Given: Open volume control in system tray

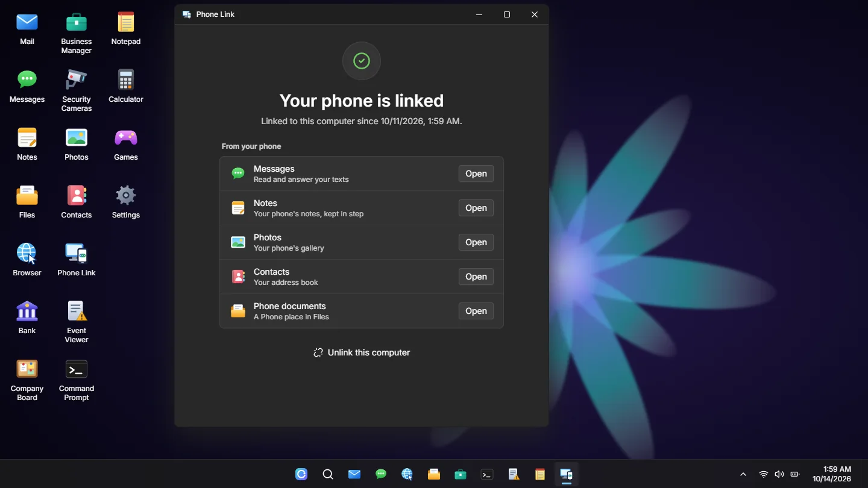Looking at the screenshot, I should [x=779, y=474].
